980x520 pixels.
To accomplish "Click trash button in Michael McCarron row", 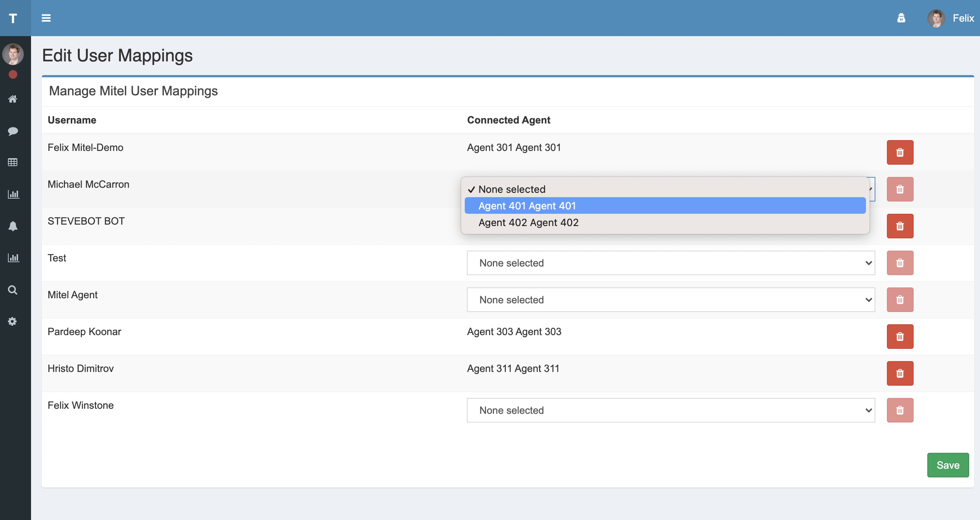I will pos(900,189).
